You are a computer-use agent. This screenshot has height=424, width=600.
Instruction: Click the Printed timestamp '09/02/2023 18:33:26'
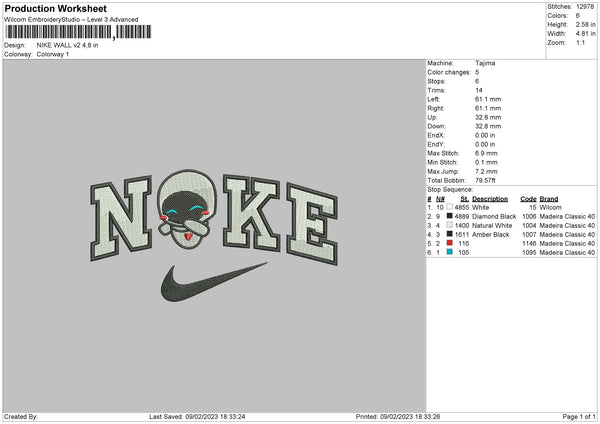tap(410, 417)
